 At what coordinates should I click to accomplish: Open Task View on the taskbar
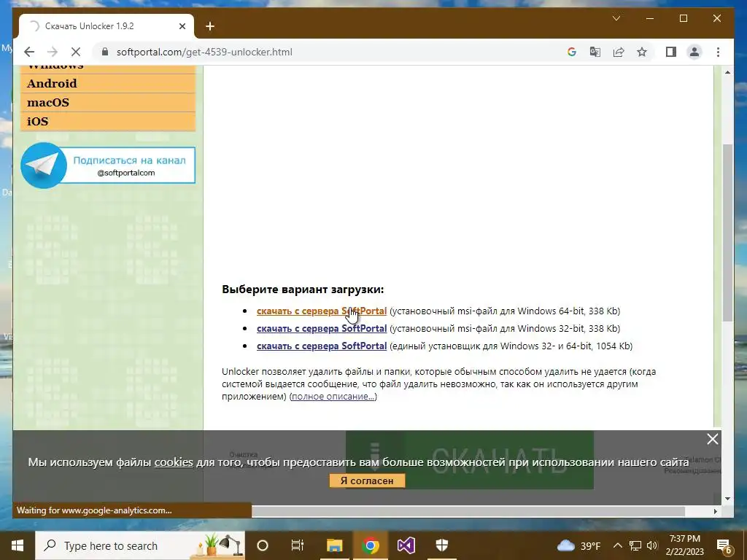(x=298, y=545)
